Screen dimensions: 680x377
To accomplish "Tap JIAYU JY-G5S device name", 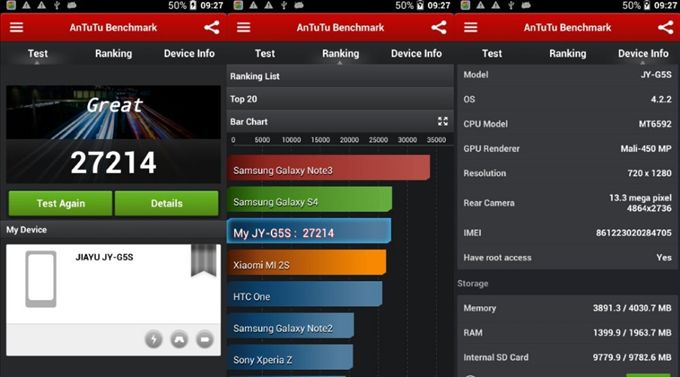I will pyautogui.click(x=104, y=257).
